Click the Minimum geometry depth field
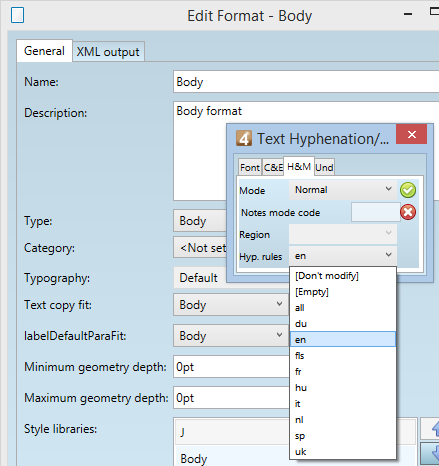The width and height of the screenshot is (439, 466). (x=231, y=367)
